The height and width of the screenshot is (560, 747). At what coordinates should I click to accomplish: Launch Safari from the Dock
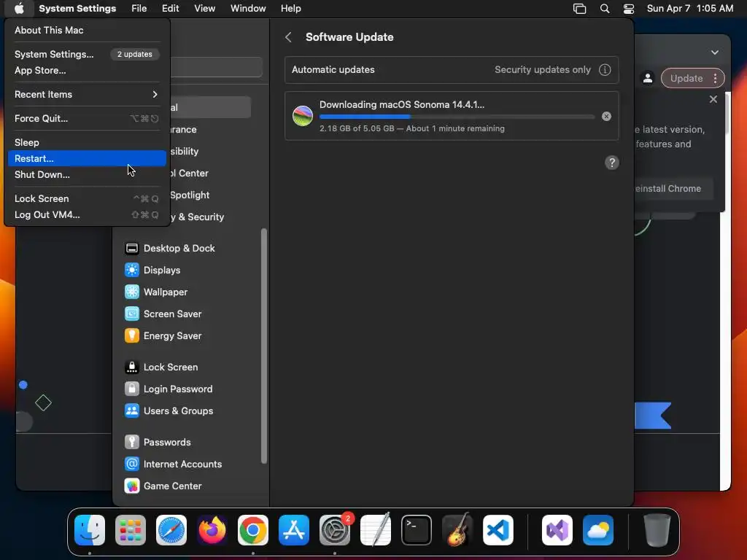pos(171,530)
